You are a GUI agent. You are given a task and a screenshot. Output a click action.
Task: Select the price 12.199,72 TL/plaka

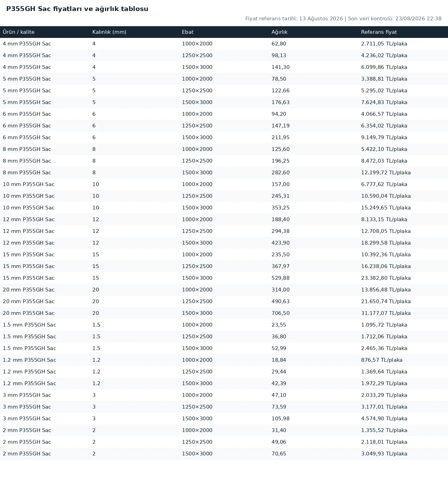point(386,173)
